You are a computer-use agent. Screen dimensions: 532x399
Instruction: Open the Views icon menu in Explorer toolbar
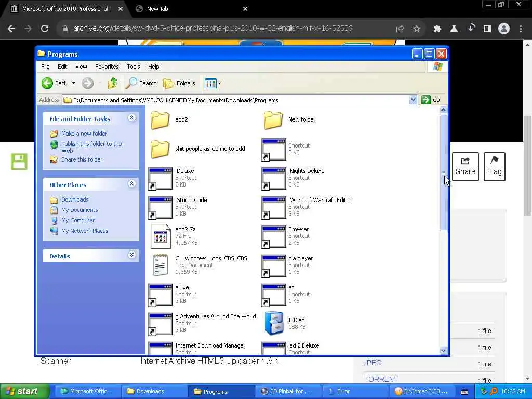coord(212,83)
